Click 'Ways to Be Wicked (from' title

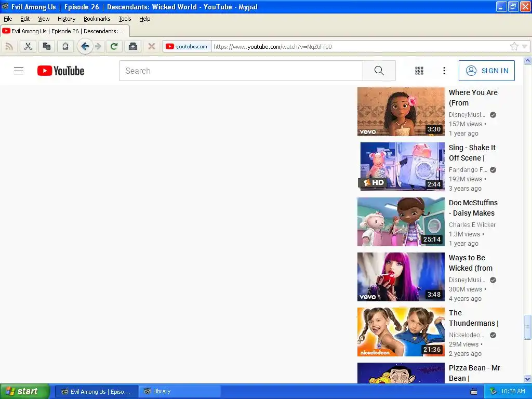471,263
